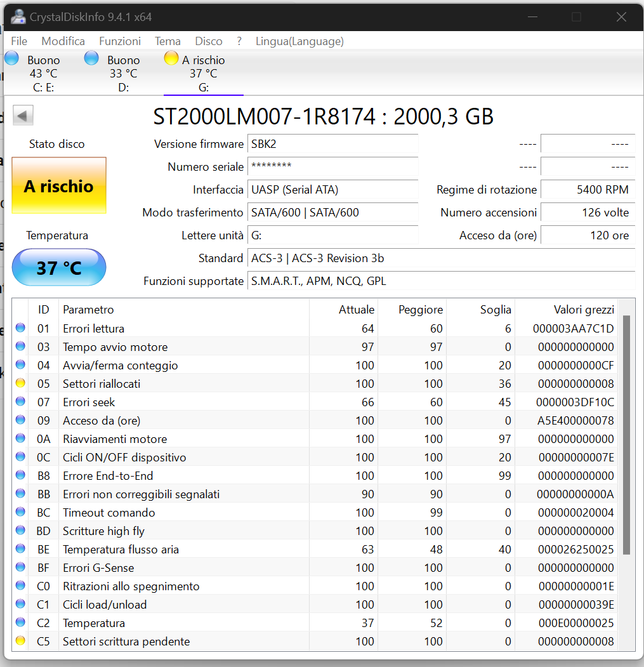Click the Interfaccia UASP (Serial ATA) field
The image size is (644, 667).
(333, 190)
